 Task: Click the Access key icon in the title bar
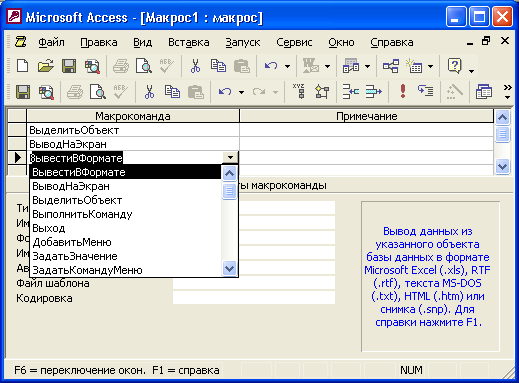[x=14, y=17]
